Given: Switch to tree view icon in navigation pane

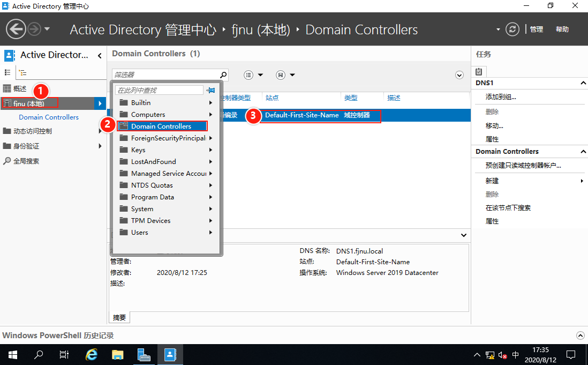Looking at the screenshot, I should click(23, 73).
